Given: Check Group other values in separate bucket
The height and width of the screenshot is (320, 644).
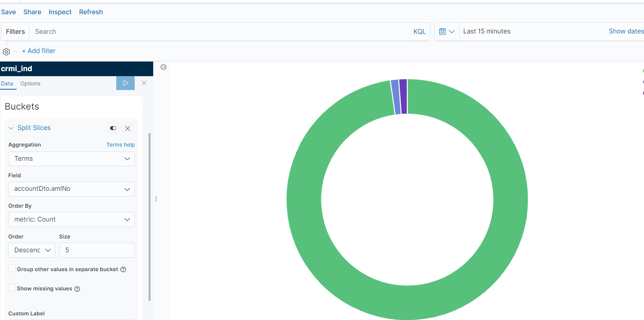Looking at the screenshot, I should tap(12, 268).
